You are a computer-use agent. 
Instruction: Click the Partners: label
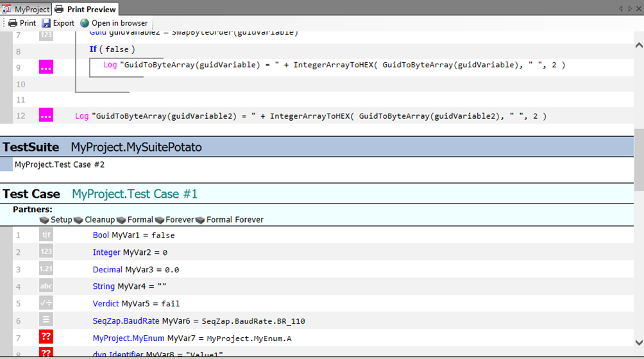[x=33, y=209]
